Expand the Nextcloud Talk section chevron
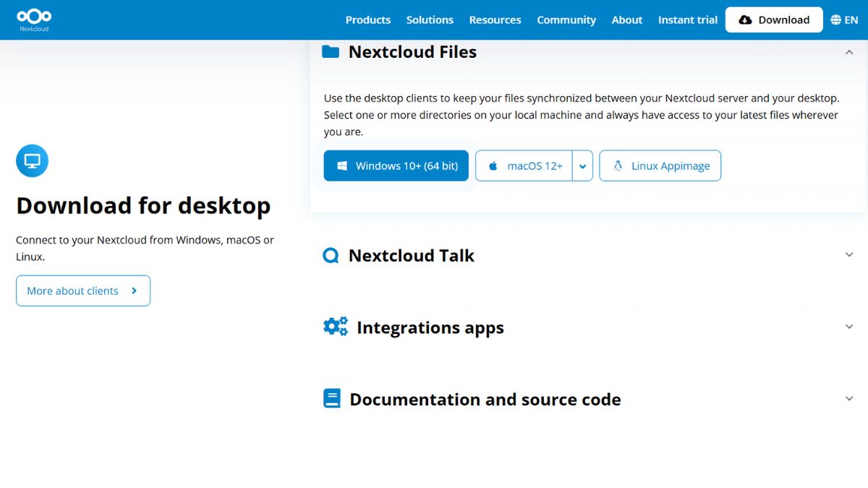 [849, 254]
